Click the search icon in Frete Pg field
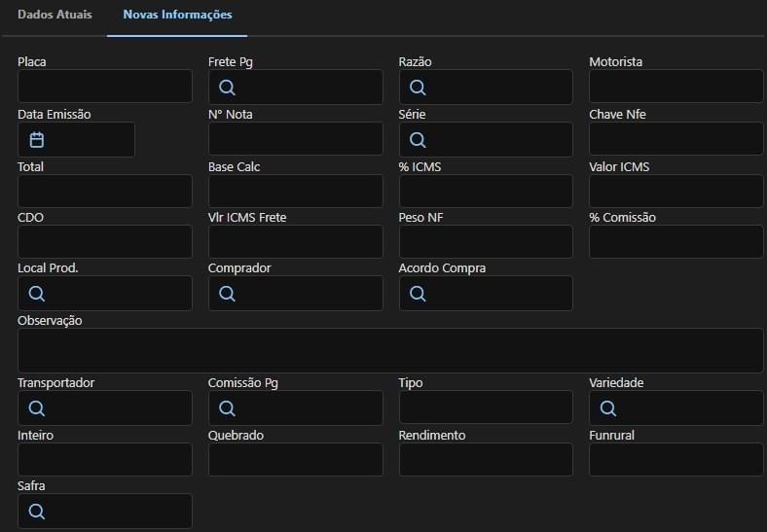Viewport: 767px width, 532px height. [227, 88]
